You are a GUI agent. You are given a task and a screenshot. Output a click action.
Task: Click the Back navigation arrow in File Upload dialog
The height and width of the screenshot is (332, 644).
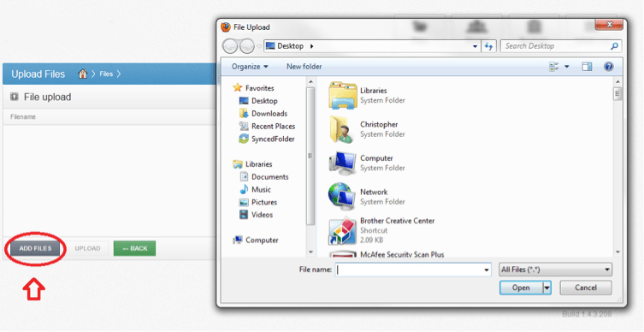230,46
